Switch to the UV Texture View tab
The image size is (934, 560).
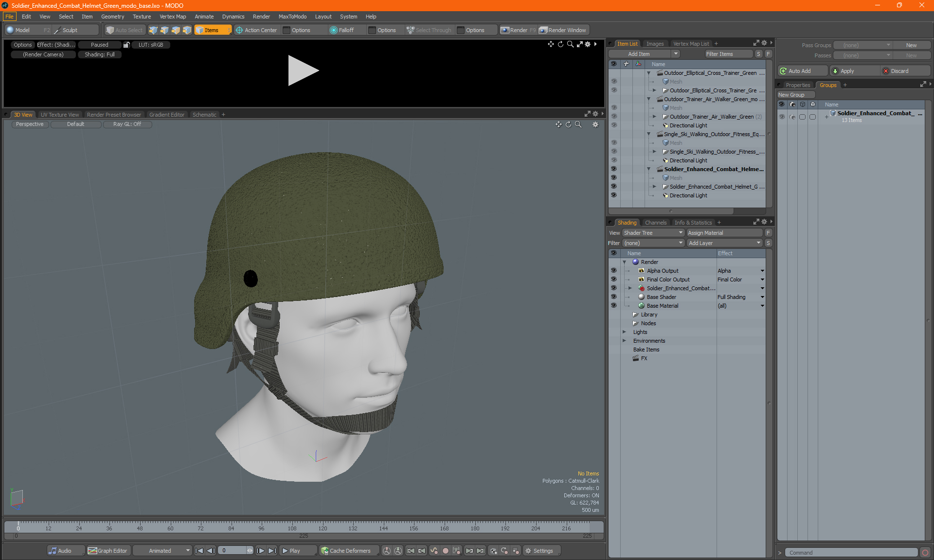coord(59,114)
